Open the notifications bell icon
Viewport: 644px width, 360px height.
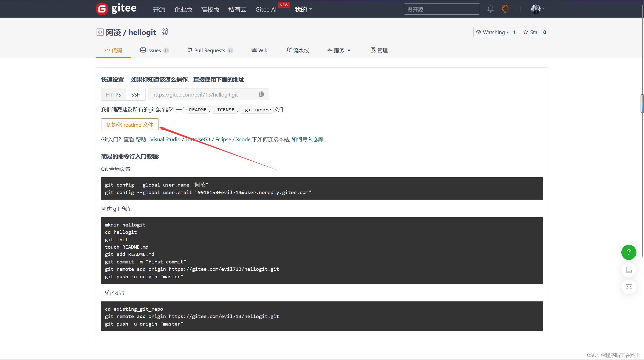coord(490,9)
